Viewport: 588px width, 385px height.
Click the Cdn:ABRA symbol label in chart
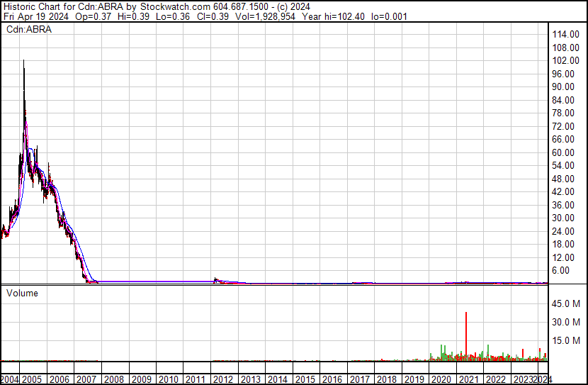click(26, 29)
